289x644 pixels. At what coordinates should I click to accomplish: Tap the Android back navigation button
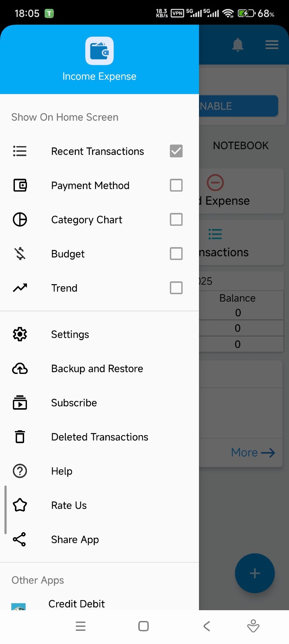[207, 626]
